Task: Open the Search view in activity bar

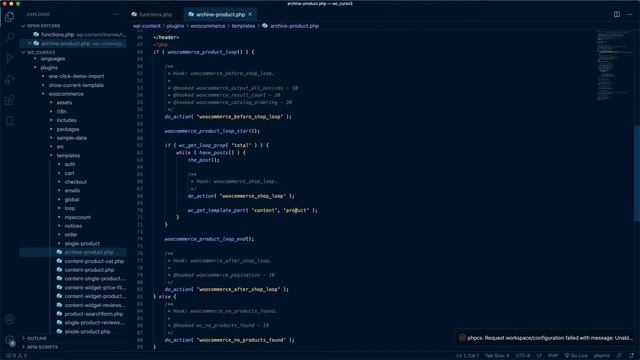Action: (x=9, y=37)
